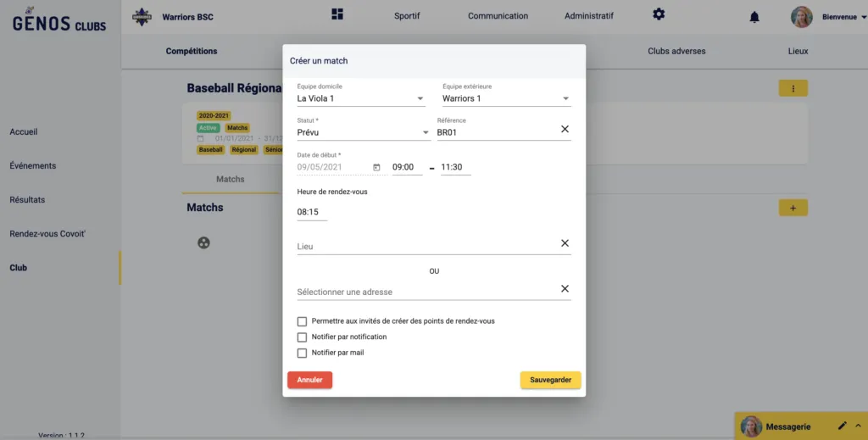
Task: Check Notifier par notification
Action: click(x=302, y=337)
